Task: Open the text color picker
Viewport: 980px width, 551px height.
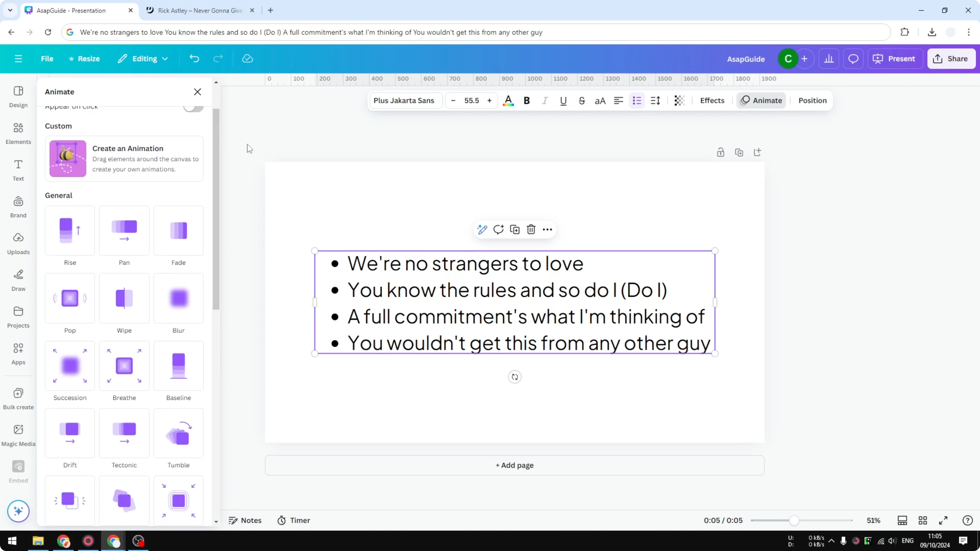Action: click(508, 100)
